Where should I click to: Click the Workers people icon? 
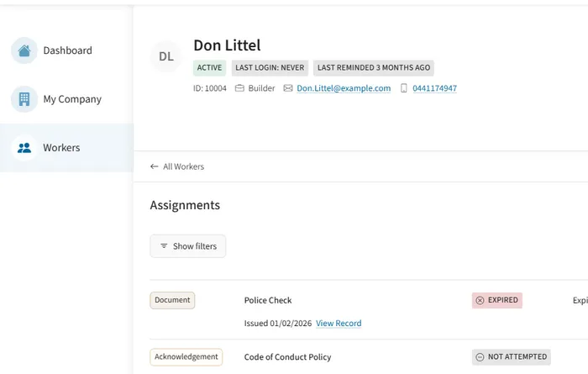[24, 148]
